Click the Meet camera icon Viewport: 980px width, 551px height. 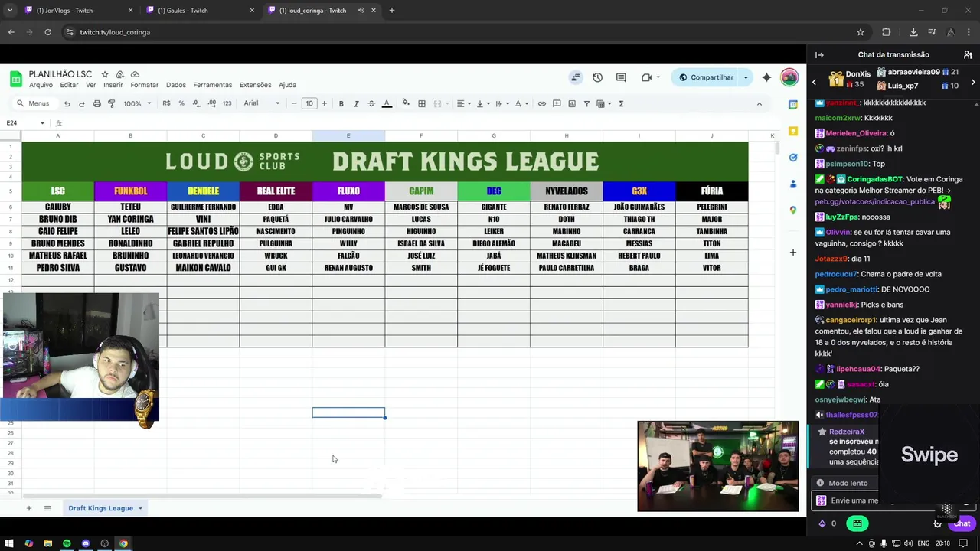[x=647, y=77]
